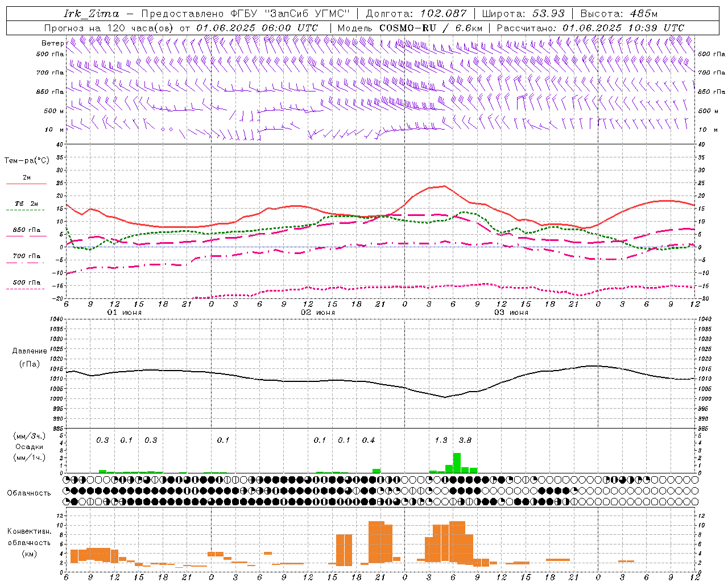728x582 pixels.
Task: Click the 'Конвективн.' convective cloud label
Action: (x=29, y=531)
